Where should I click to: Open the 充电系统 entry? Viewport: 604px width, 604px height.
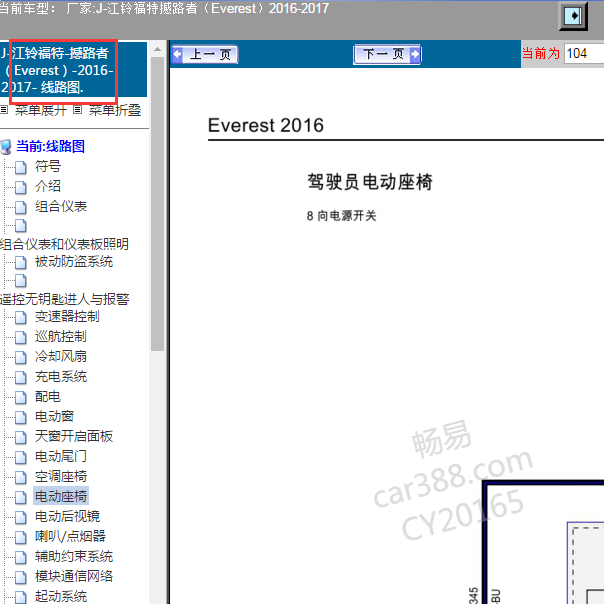coord(61,377)
